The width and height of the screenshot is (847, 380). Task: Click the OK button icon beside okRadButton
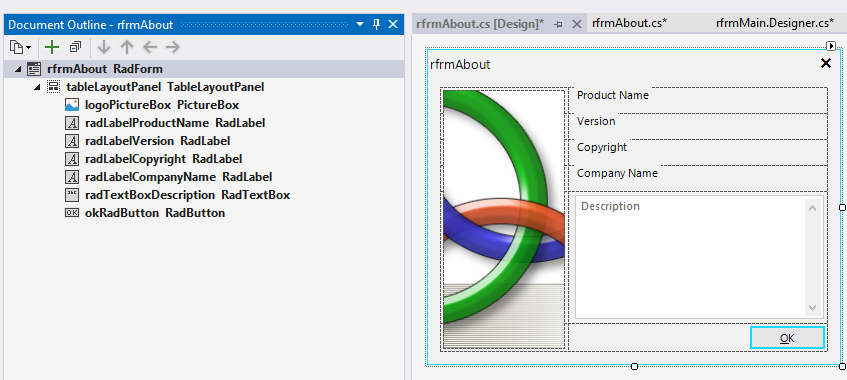(72, 213)
